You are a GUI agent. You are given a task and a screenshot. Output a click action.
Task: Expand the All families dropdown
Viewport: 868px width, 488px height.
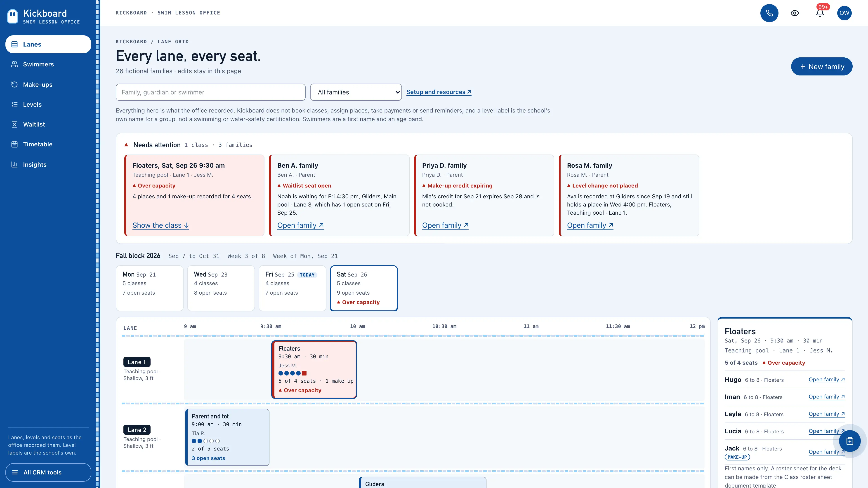pos(356,92)
